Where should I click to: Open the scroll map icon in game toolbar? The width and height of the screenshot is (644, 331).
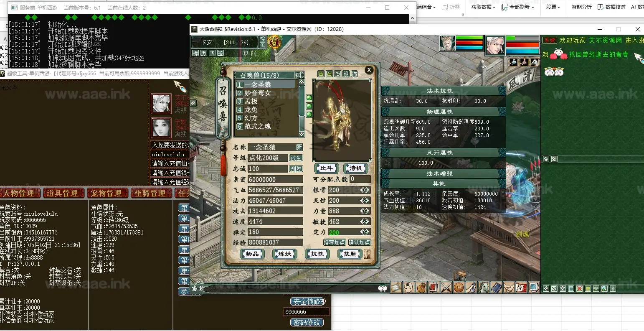point(396,287)
